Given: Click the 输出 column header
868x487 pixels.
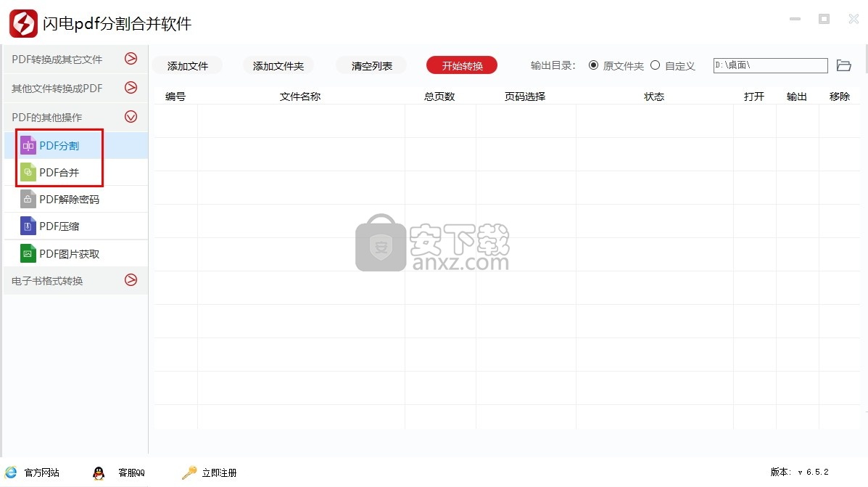Looking at the screenshot, I should coord(797,97).
